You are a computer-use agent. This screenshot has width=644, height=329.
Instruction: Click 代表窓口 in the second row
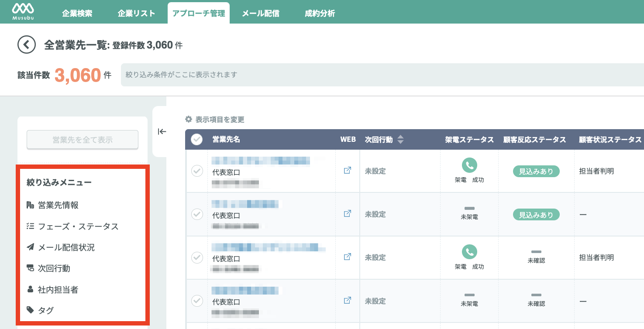[226, 216]
